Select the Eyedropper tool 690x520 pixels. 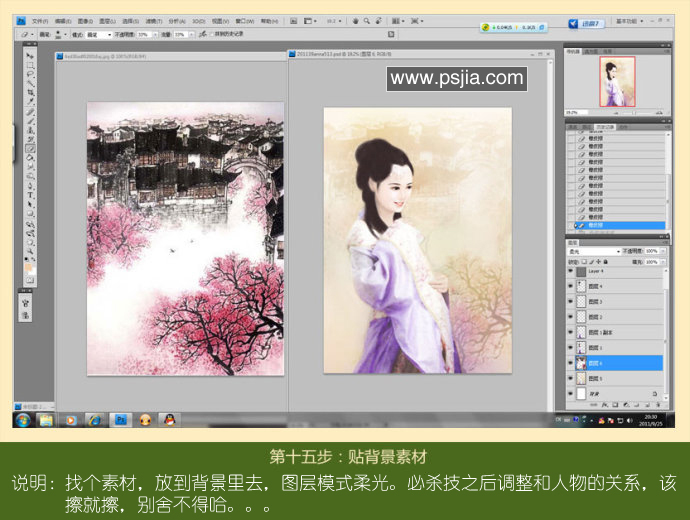[30, 101]
